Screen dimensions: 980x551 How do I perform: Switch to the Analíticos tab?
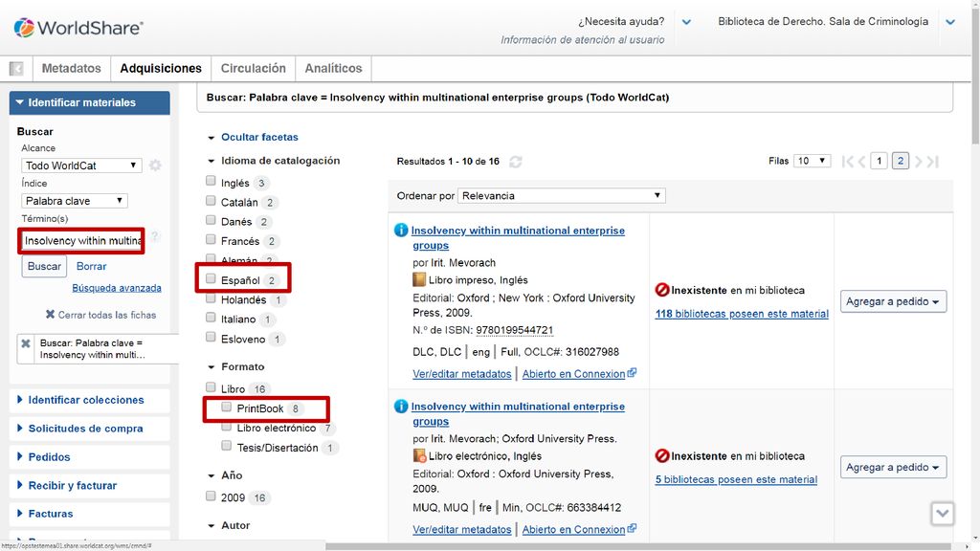click(x=333, y=68)
